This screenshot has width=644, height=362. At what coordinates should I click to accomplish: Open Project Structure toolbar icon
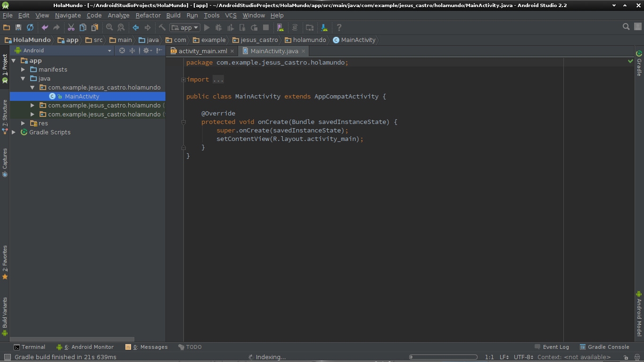310,28
